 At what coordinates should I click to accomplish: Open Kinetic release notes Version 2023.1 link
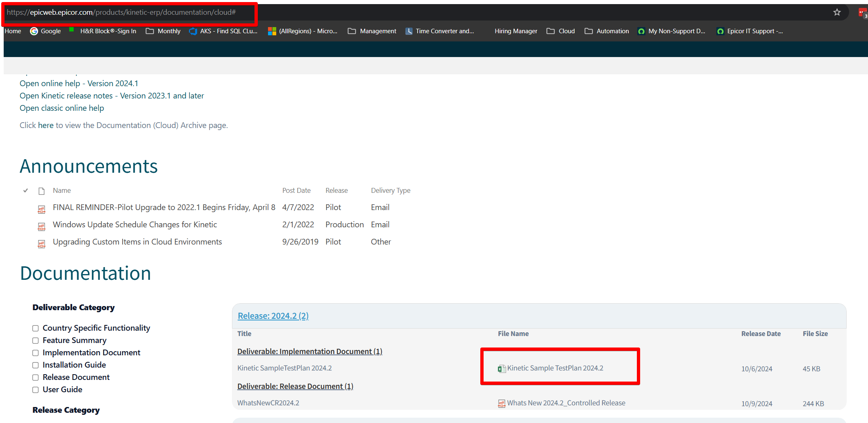pyautogui.click(x=112, y=96)
